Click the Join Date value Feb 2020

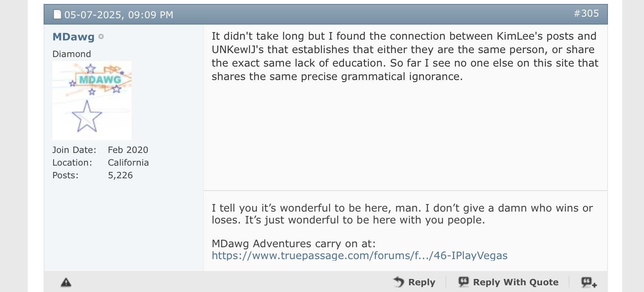coord(128,150)
